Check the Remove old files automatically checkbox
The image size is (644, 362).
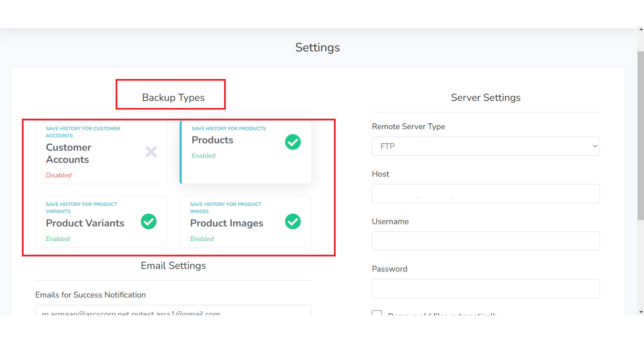377,313
